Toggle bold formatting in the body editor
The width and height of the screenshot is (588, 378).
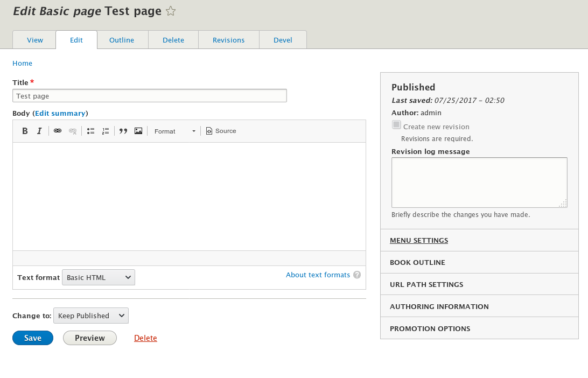click(25, 131)
